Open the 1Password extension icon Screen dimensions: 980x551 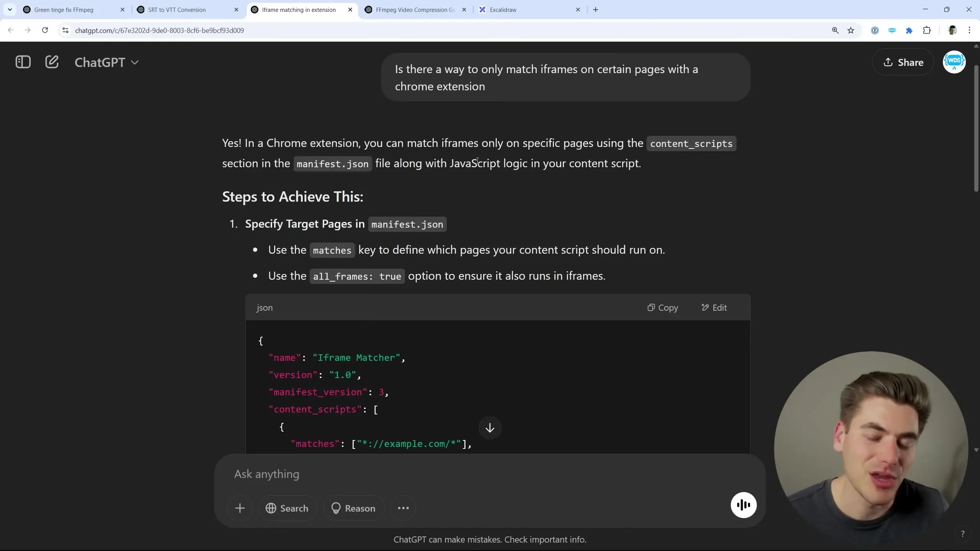pyautogui.click(x=875, y=30)
